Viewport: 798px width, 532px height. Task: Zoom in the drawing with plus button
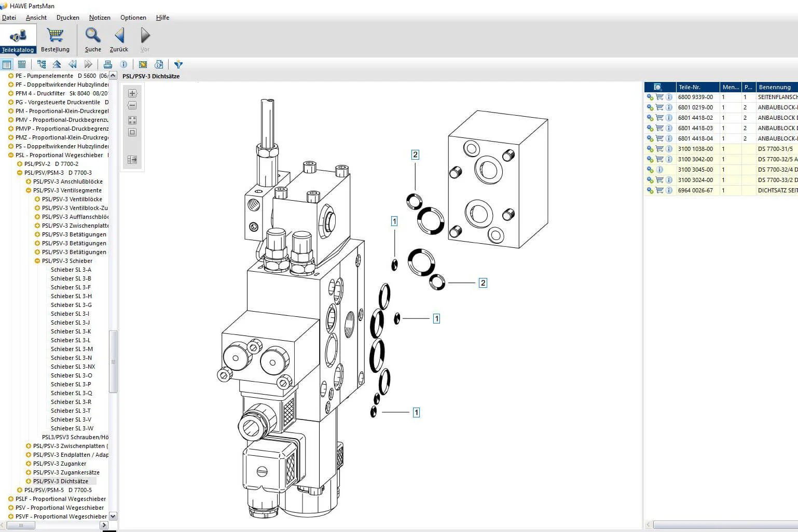[x=132, y=93]
